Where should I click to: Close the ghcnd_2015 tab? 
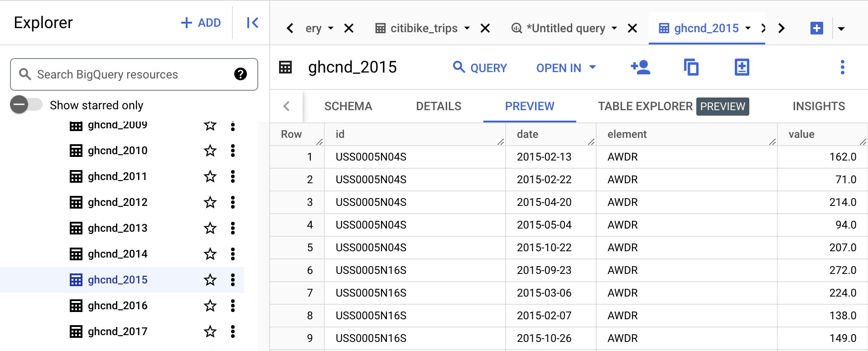[763, 28]
